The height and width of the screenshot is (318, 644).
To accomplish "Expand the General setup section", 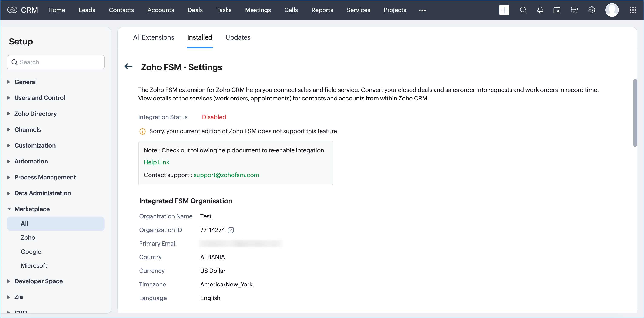I will point(25,82).
